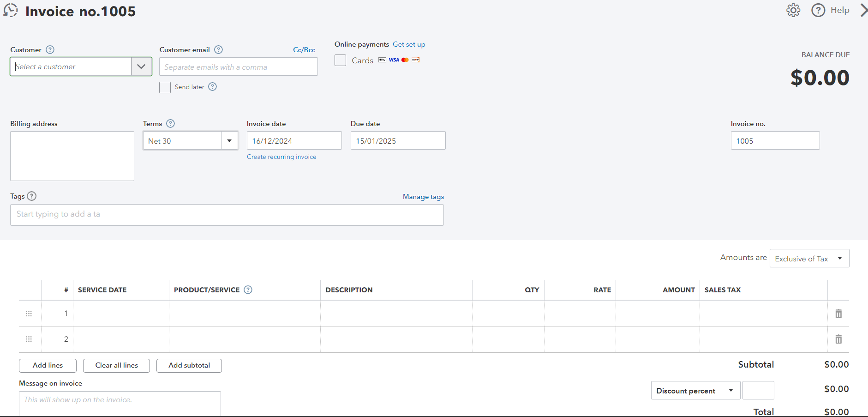Click Product/Service cell in line 1
The height and width of the screenshot is (417, 868).
[x=245, y=314]
